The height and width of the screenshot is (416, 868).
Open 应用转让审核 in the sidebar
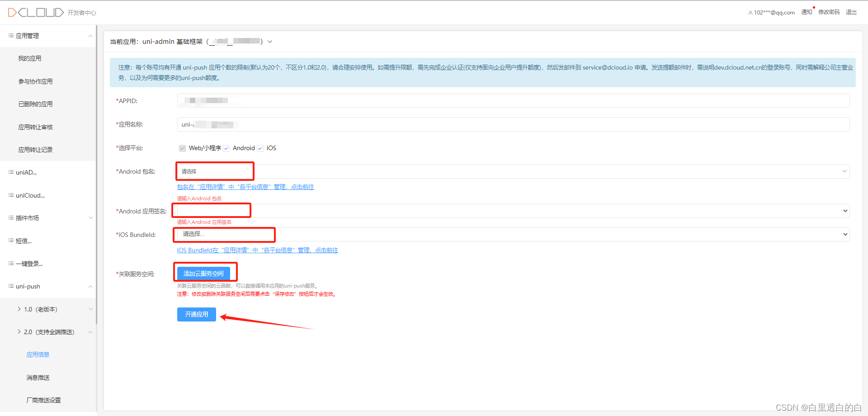click(x=35, y=127)
